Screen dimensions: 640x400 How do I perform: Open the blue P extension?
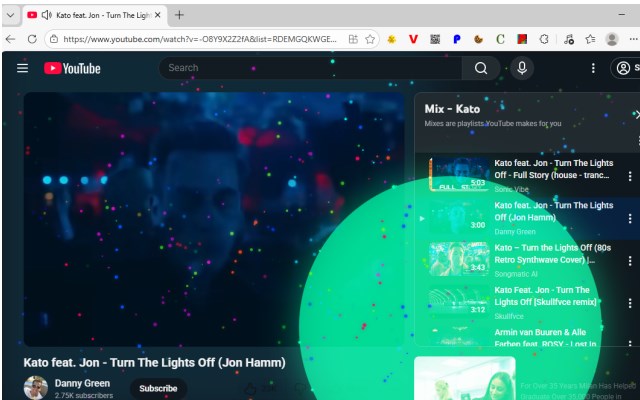tap(457, 39)
